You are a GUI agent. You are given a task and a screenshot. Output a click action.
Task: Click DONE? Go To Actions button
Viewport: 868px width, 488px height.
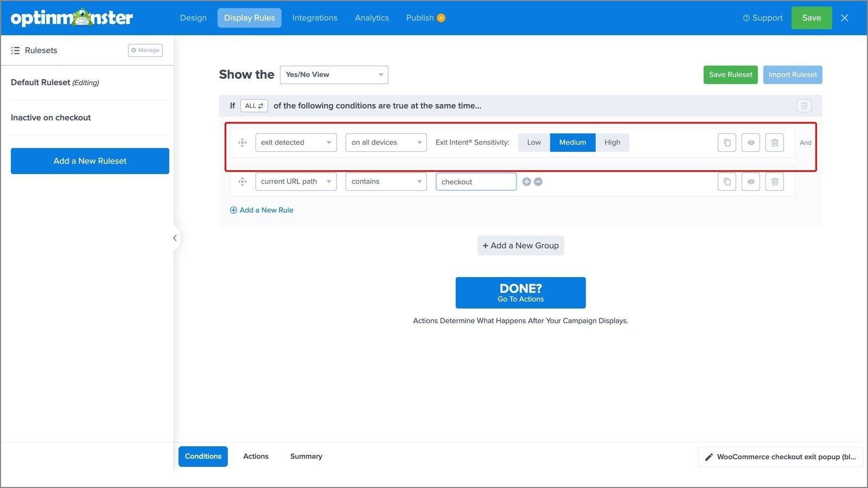521,293
